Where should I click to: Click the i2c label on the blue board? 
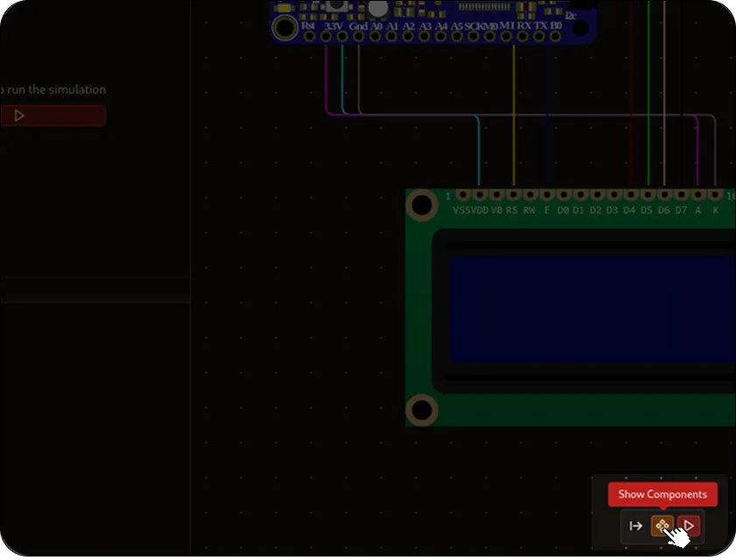(571, 15)
